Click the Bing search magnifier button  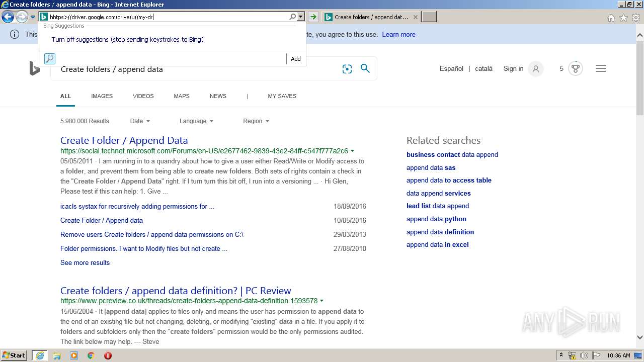365,68
